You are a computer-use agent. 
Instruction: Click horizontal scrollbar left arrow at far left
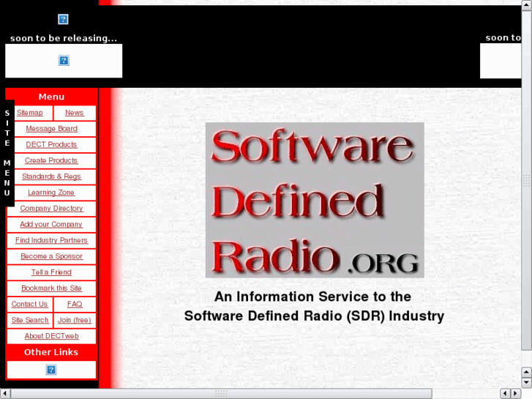5,394
